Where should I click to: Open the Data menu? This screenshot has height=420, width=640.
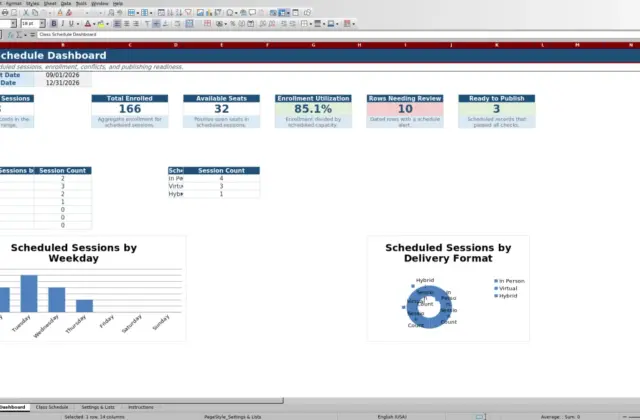click(x=66, y=3)
